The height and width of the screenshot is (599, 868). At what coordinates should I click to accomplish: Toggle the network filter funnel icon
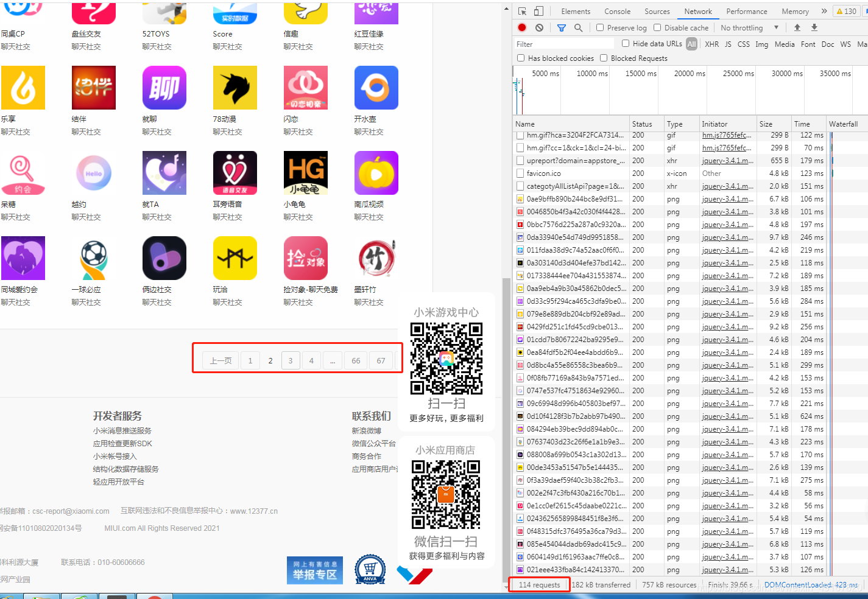pos(562,27)
